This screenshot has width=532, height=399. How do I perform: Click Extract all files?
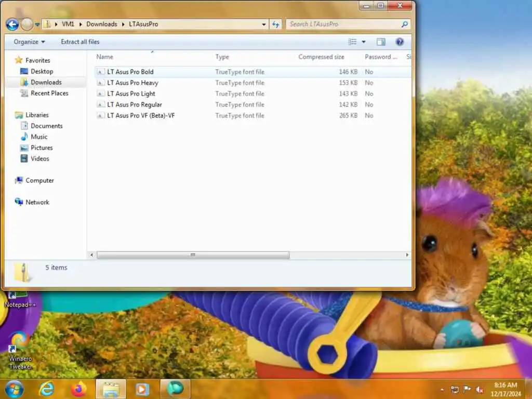coord(80,42)
